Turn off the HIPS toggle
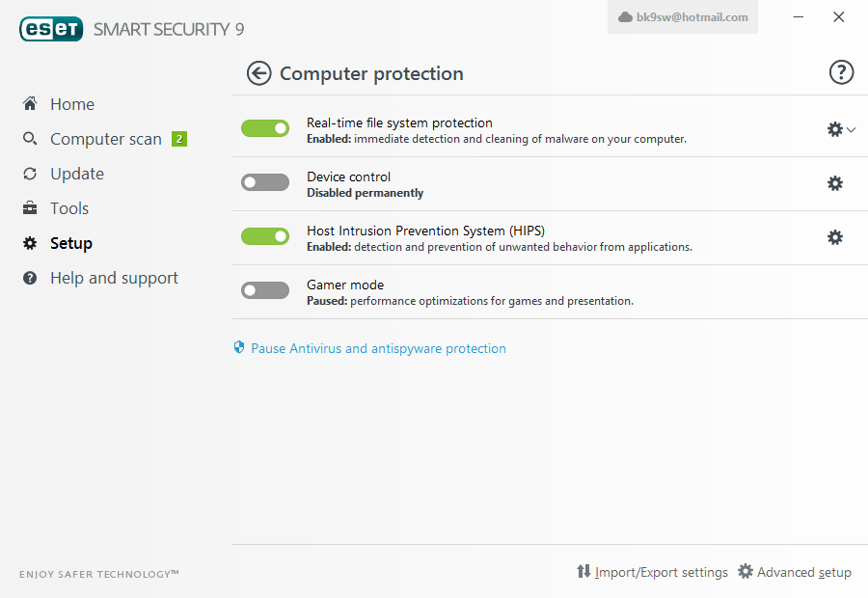Viewport: 868px width, 598px height. tap(265, 236)
